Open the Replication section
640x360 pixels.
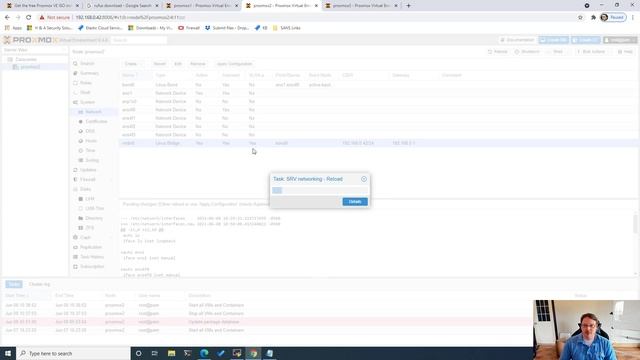pos(91,247)
